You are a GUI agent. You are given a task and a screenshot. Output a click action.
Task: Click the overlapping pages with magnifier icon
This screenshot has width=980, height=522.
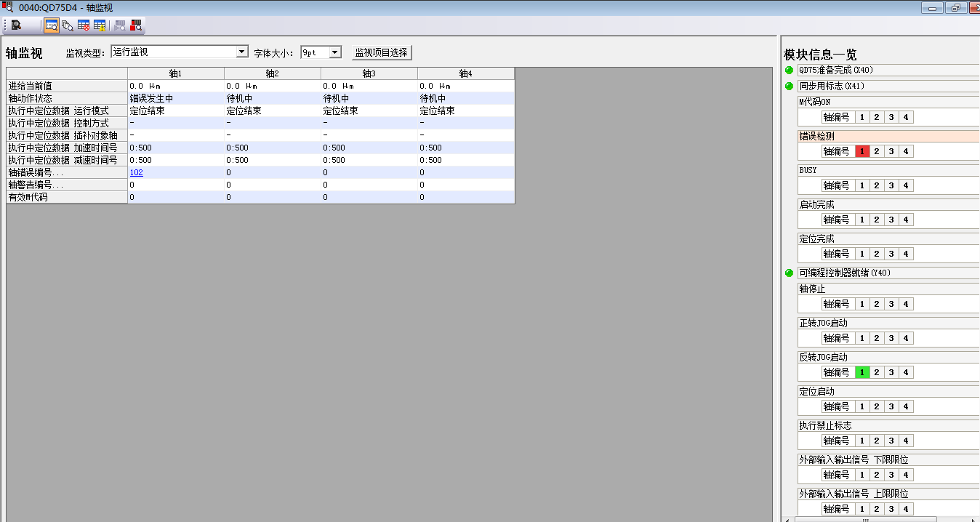tap(68, 25)
